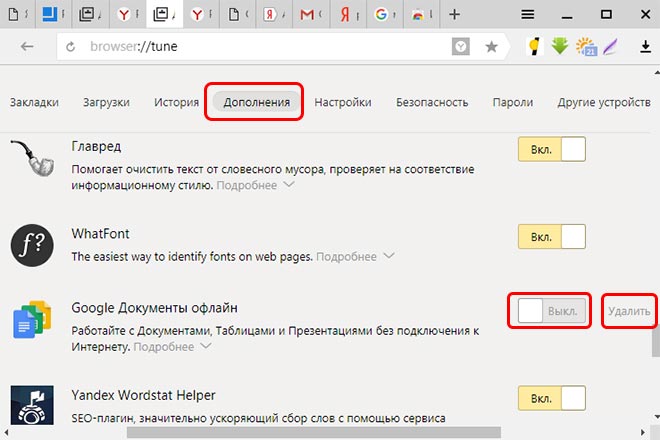Open the weather extension icon

tap(586, 46)
